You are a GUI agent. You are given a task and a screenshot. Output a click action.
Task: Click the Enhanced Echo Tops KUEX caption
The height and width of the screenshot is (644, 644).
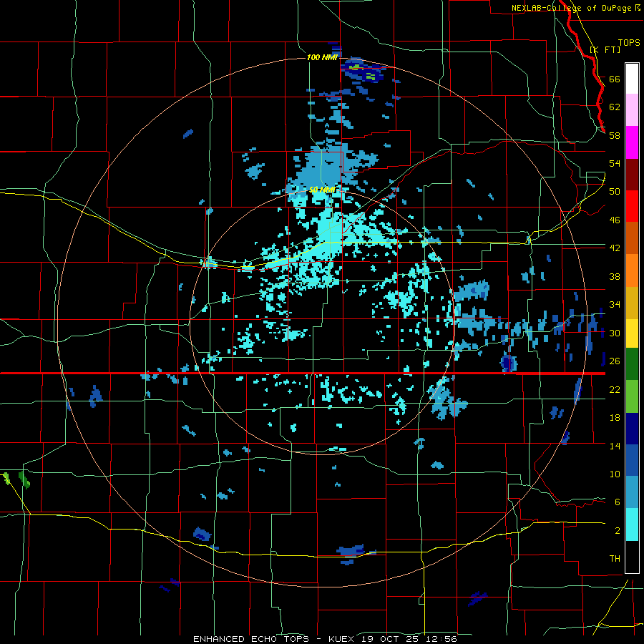click(x=325, y=639)
